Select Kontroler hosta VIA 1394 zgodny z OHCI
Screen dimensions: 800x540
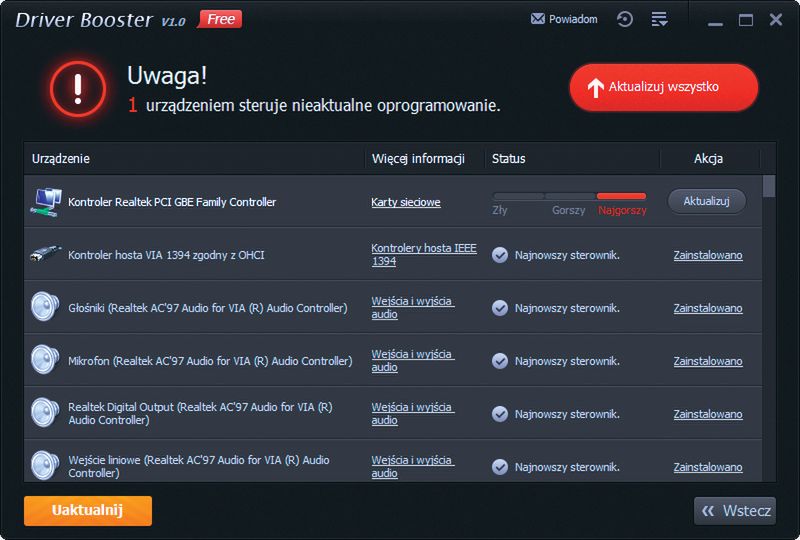[x=166, y=255]
